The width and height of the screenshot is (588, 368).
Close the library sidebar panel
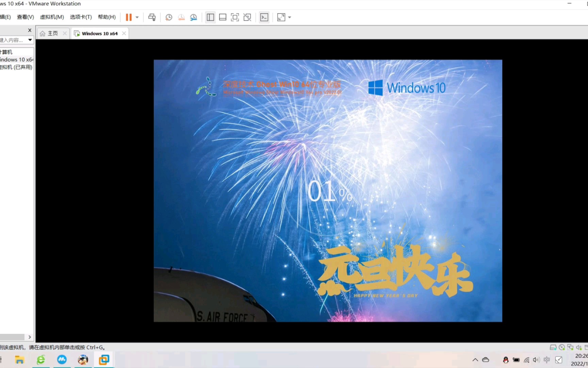pyautogui.click(x=30, y=30)
